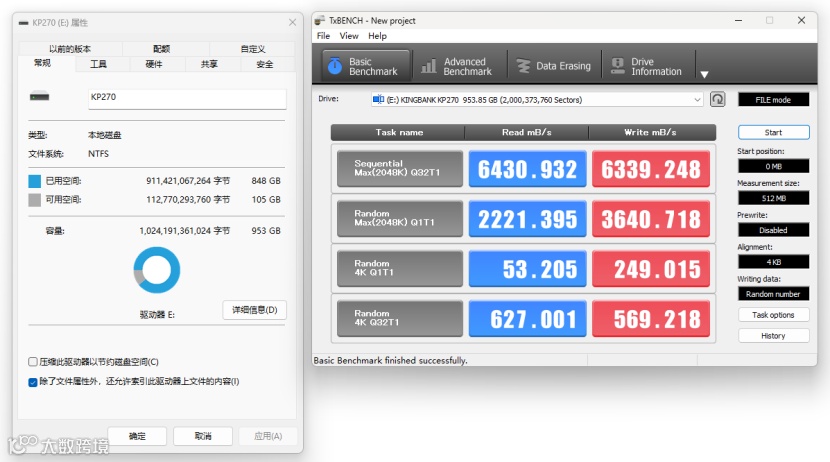Viewport: 830px width, 462px height.
Task: Click random write value 3640.718
Action: pyautogui.click(x=651, y=219)
